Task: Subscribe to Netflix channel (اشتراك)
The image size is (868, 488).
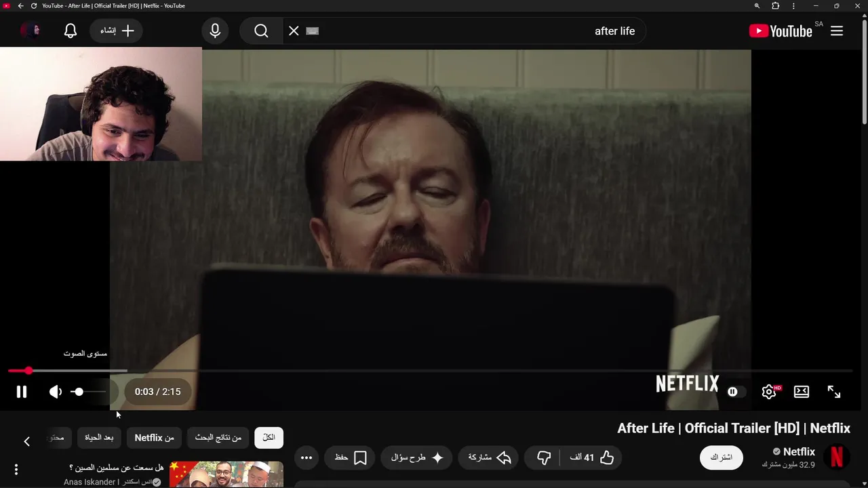Action: pyautogui.click(x=721, y=457)
